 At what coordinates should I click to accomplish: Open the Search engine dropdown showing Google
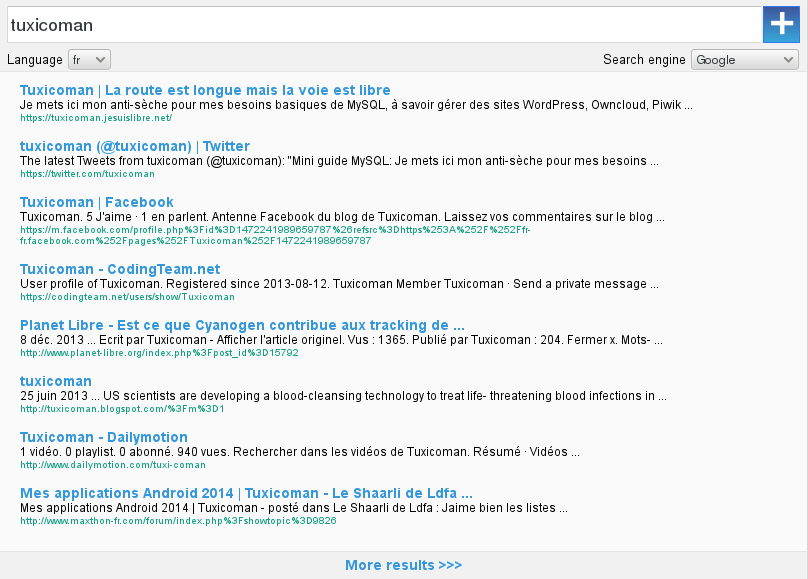point(745,60)
